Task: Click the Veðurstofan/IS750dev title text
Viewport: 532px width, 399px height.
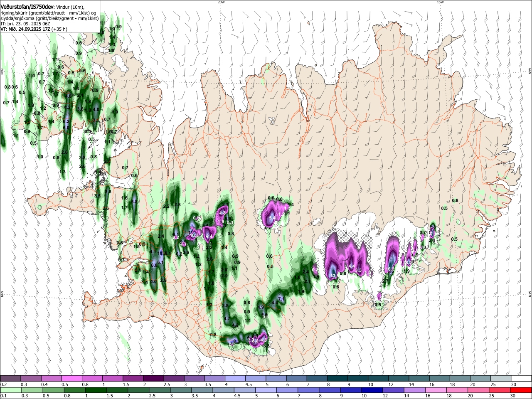Action: [27, 7]
